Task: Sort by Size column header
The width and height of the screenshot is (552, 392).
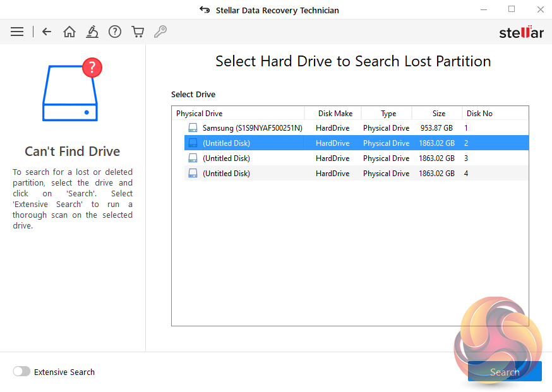Action: click(438, 114)
